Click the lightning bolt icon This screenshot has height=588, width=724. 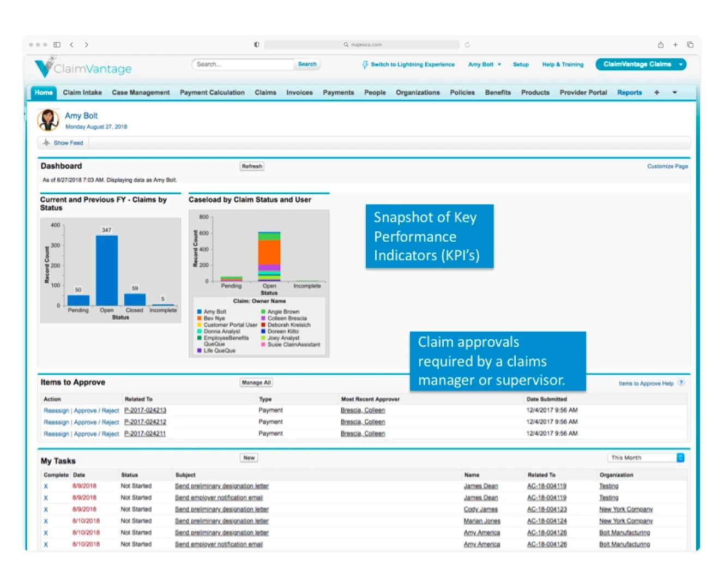[x=365, y=64]
